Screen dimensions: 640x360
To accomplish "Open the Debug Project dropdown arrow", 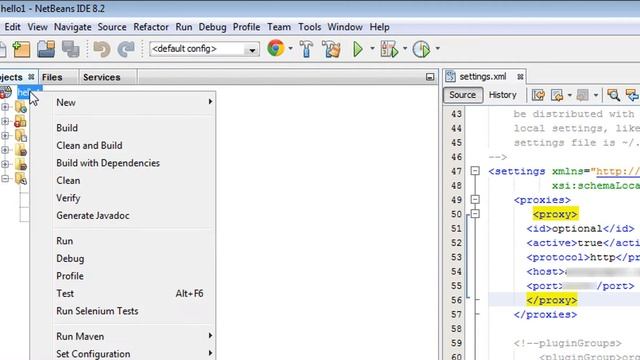I will (405, 49).
